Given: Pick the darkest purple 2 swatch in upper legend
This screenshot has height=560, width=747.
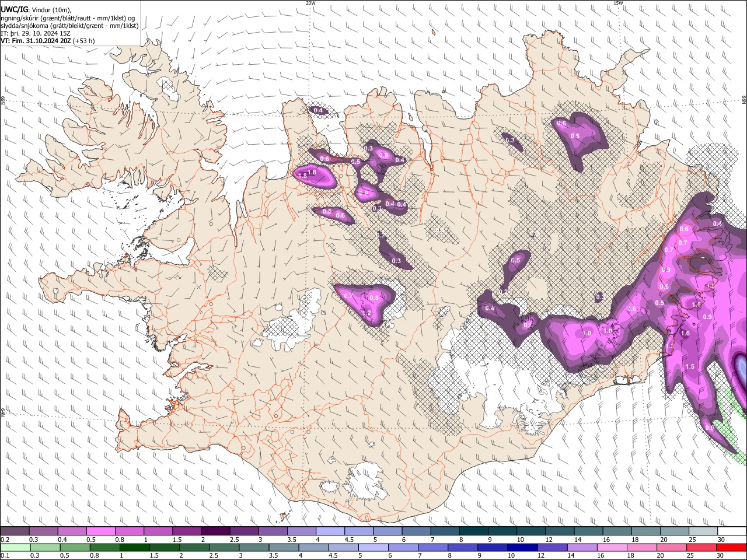Looking at the screenshot, I should tap(215, 531).
